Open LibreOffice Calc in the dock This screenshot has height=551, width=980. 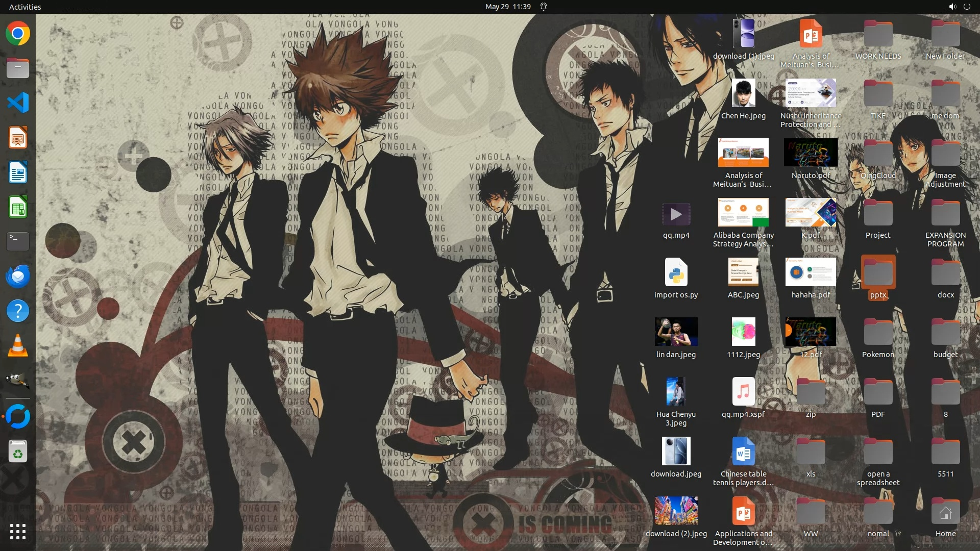(x=18, y=208)
